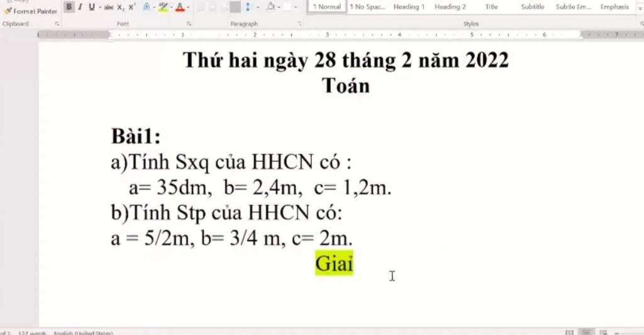Viewport: 644px width, 335px height.
Task: Apply Shading paint bucket
Action: coord(270,7)
